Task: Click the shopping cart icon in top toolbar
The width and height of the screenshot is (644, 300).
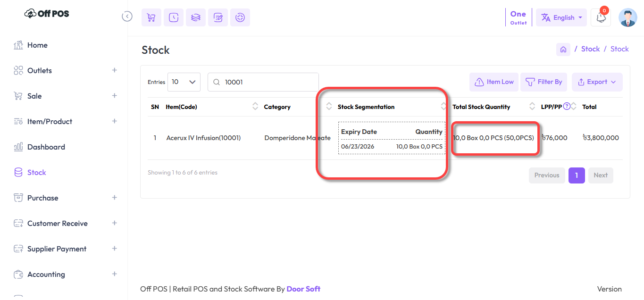Action: [x=151, y=17]
